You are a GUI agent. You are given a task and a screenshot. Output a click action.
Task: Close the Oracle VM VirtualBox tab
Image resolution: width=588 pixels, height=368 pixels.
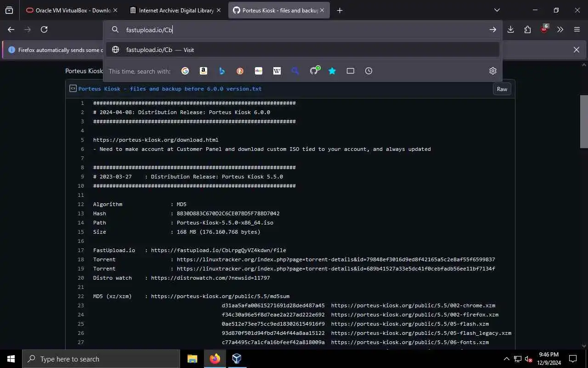[x=115, y=10]
